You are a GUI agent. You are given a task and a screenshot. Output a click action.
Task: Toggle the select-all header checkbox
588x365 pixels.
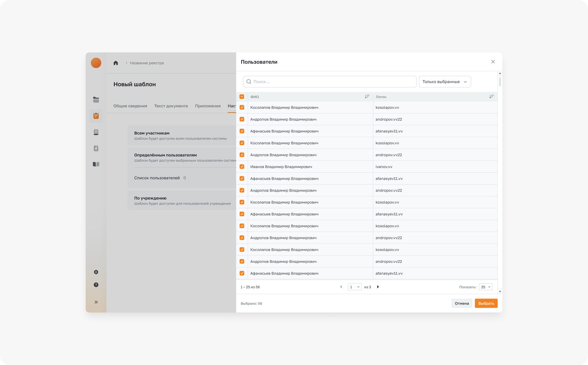click(242, 96)
